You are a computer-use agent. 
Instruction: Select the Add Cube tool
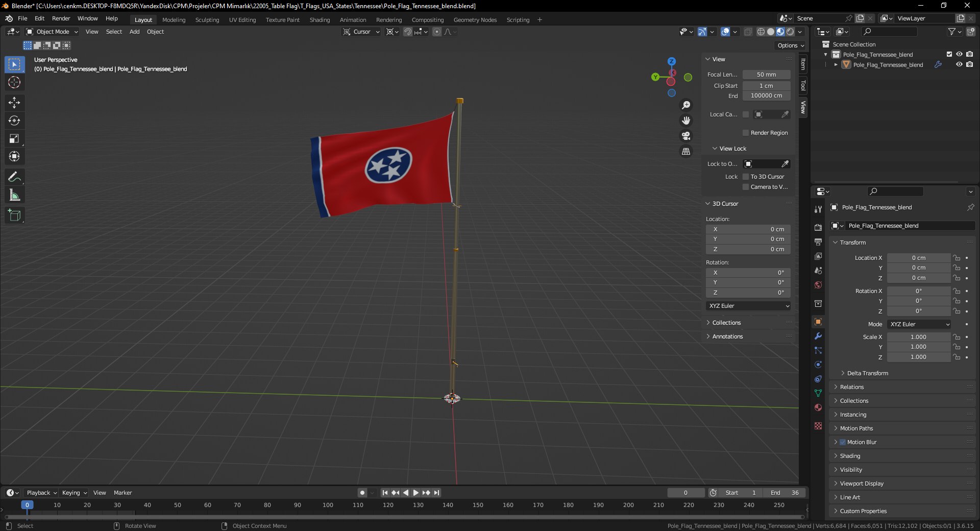(14, 215)
